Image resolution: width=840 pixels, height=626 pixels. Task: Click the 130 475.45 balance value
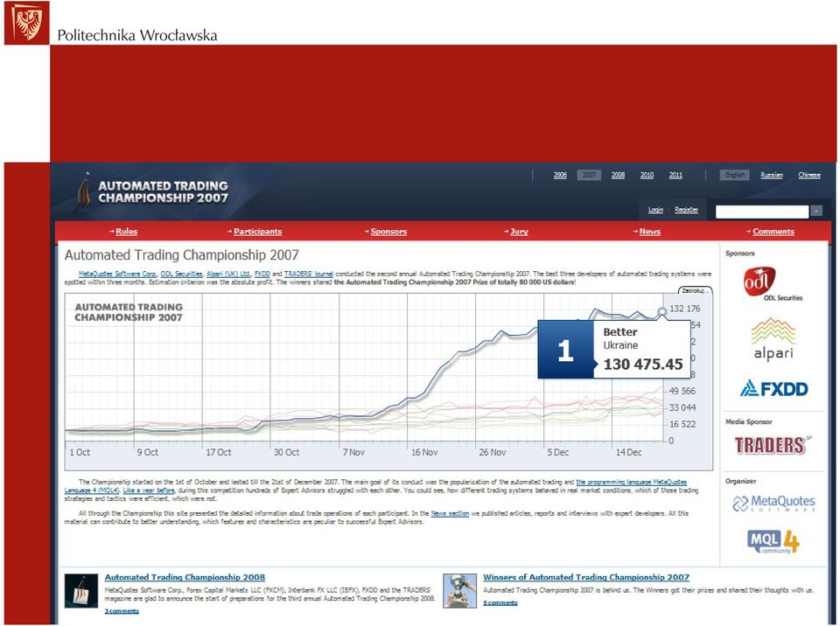643,364
